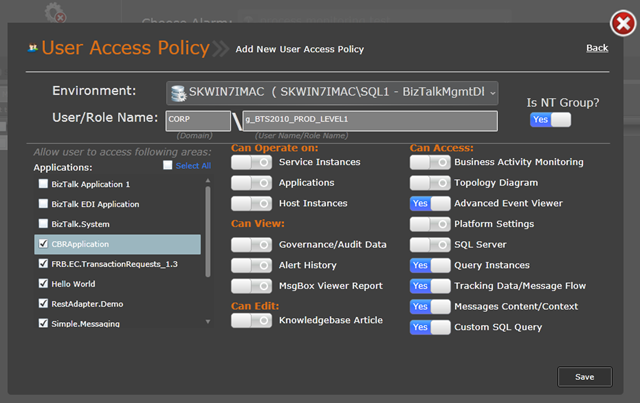The height and width of the screenshot is (403, 640).
Task: Enable Applications operate toggle
Action: 251,183
